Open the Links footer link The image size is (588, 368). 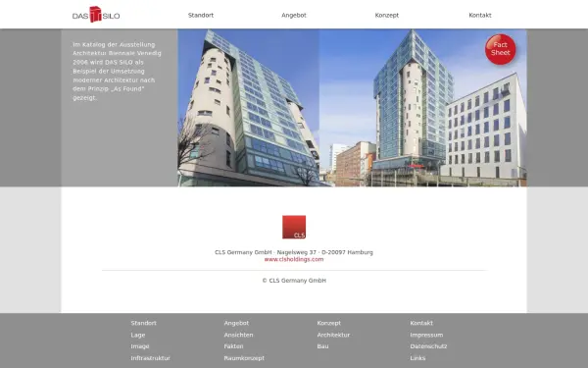[x=417, y=358]
